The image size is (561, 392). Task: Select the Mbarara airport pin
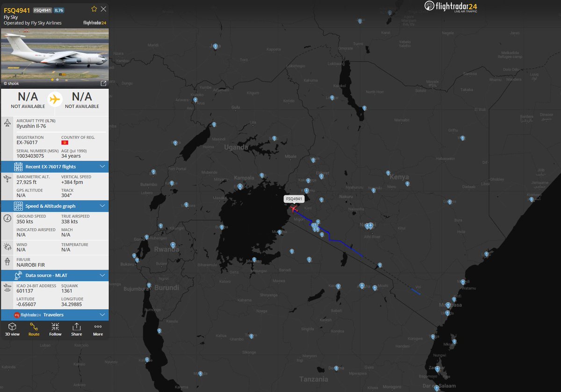pos(186,205)
